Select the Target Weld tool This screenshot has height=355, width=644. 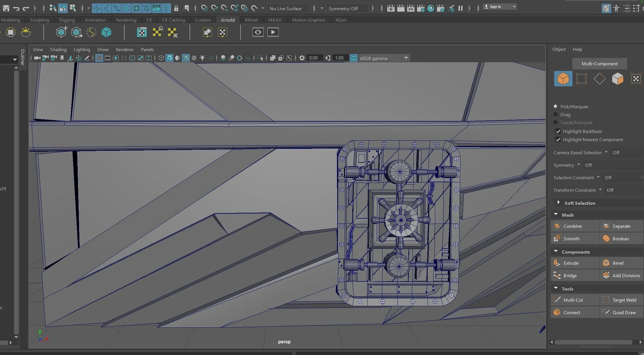coord(624,300)
